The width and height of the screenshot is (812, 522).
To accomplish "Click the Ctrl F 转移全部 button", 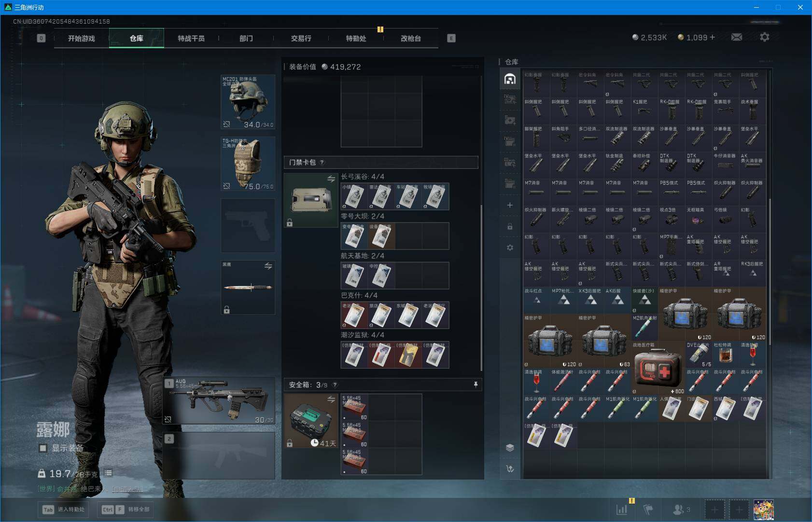I will (126, 509).
